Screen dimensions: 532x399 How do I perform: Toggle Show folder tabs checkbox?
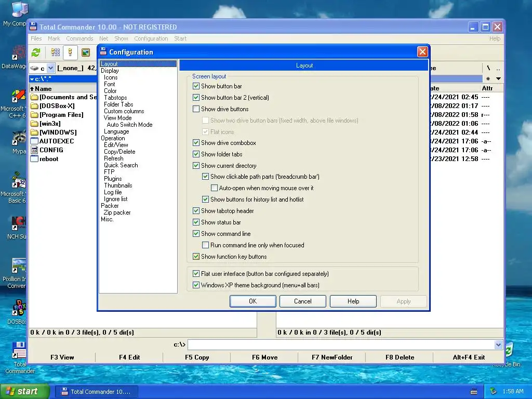(196, 154)
